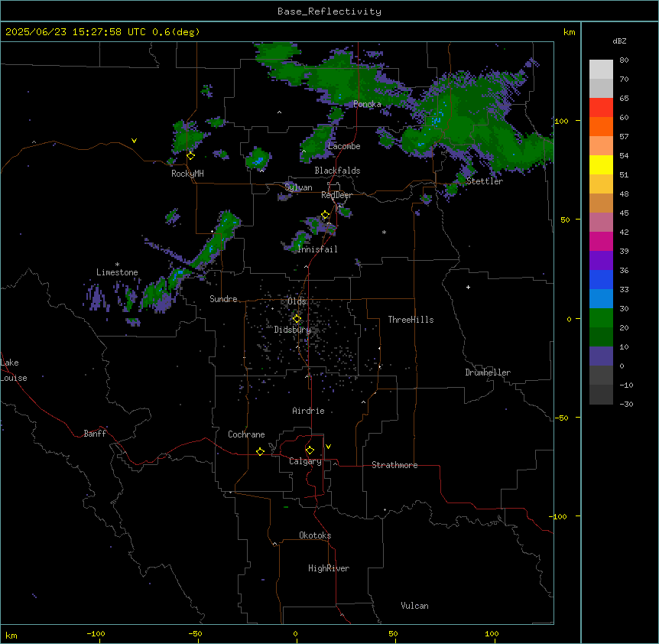Select the magenta 39-42 dBZ legend swatch
Image resolution: width=659 pixels, height=644 pixels.
601,241
